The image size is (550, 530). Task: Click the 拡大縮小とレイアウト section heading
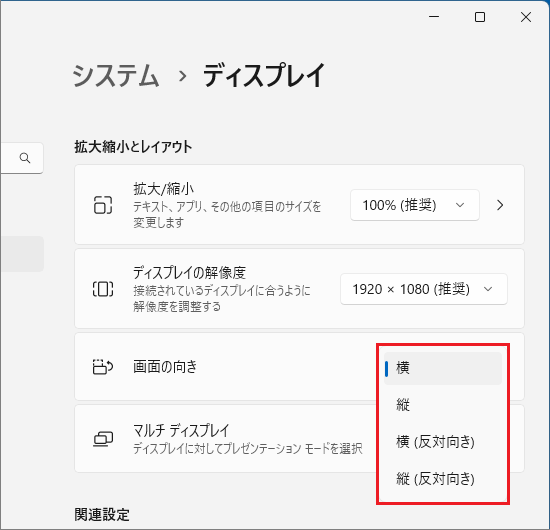[x=133, y=147]
